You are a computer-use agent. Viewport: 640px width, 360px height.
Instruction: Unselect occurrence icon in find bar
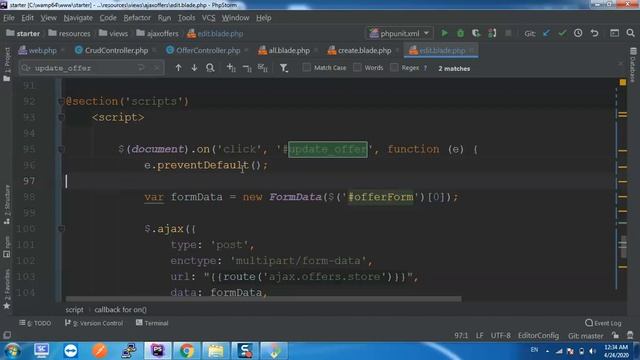pyautogui.click(x=247, y=68)
